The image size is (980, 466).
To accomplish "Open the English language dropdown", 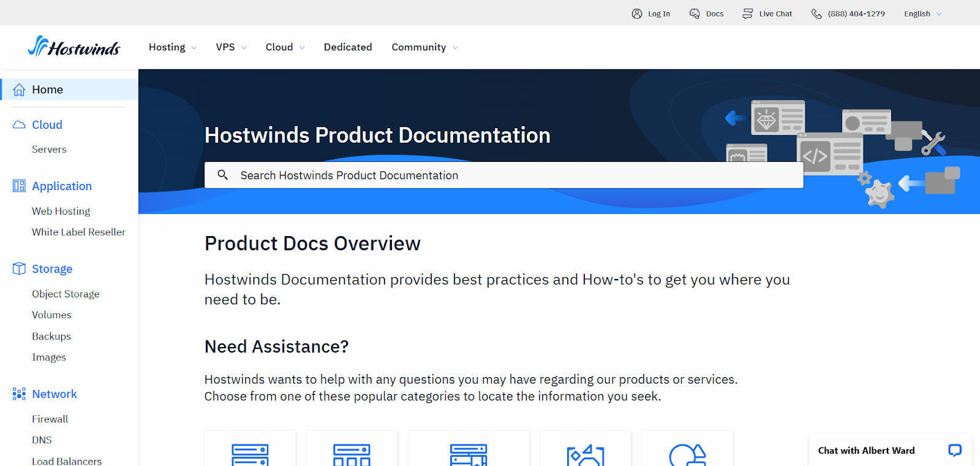I will 923,13.
